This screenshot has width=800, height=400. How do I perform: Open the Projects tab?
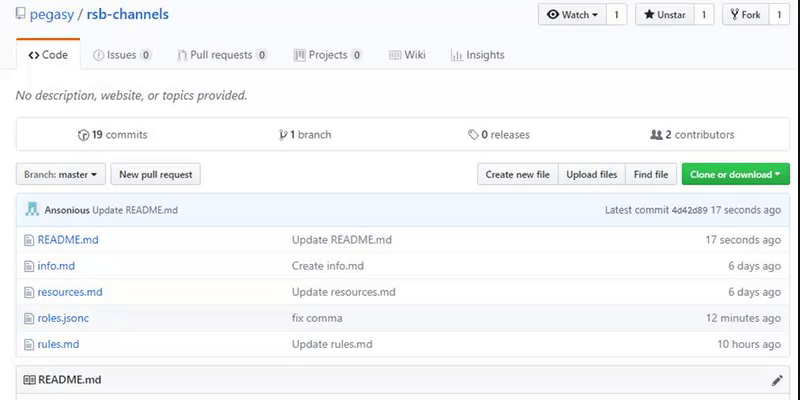coord(328,55)
